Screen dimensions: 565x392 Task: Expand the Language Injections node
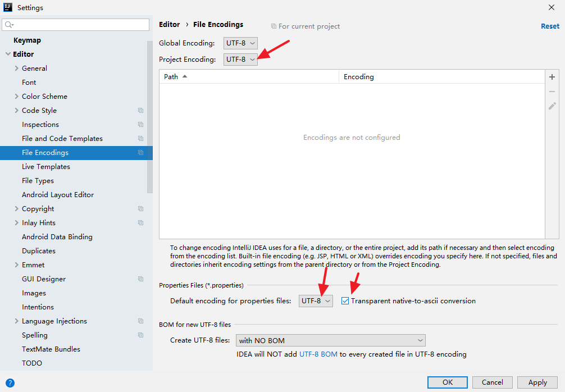(x=16, y=321)
